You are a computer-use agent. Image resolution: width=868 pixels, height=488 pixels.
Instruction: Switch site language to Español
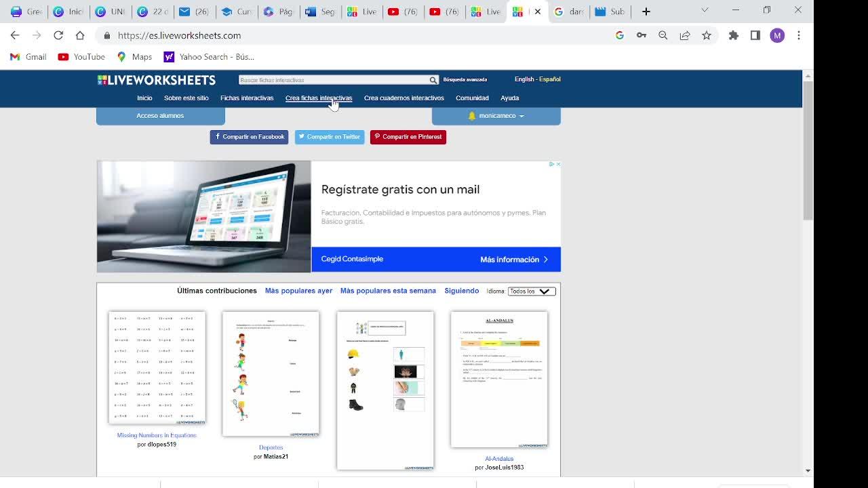coord(550,79)
